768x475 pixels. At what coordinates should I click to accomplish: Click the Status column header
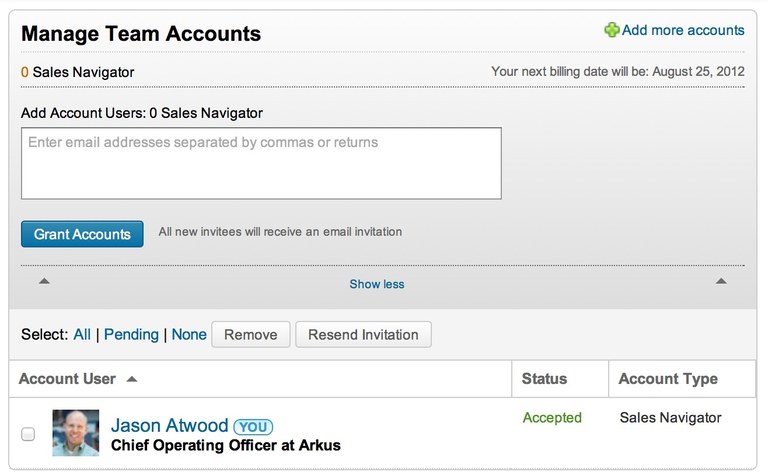(544, 379)
